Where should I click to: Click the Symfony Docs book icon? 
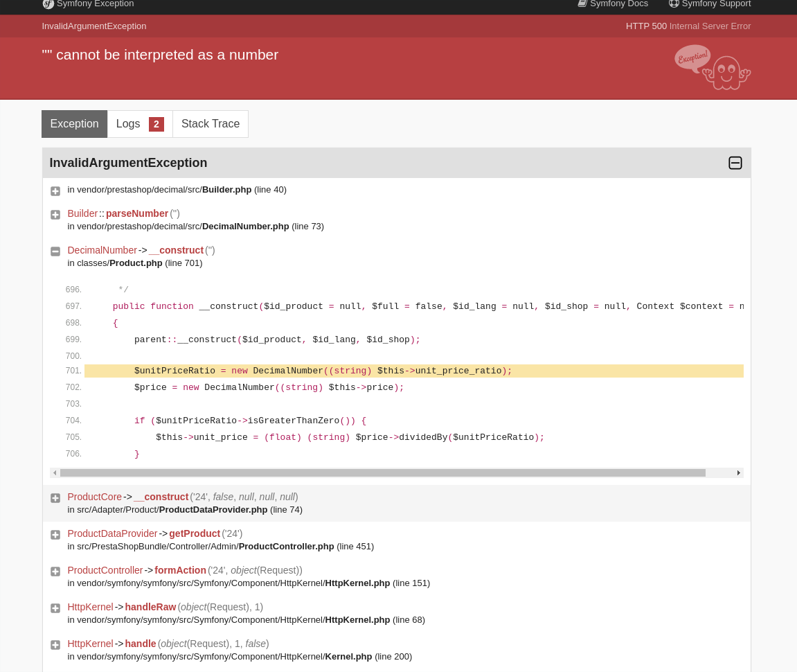582,3
